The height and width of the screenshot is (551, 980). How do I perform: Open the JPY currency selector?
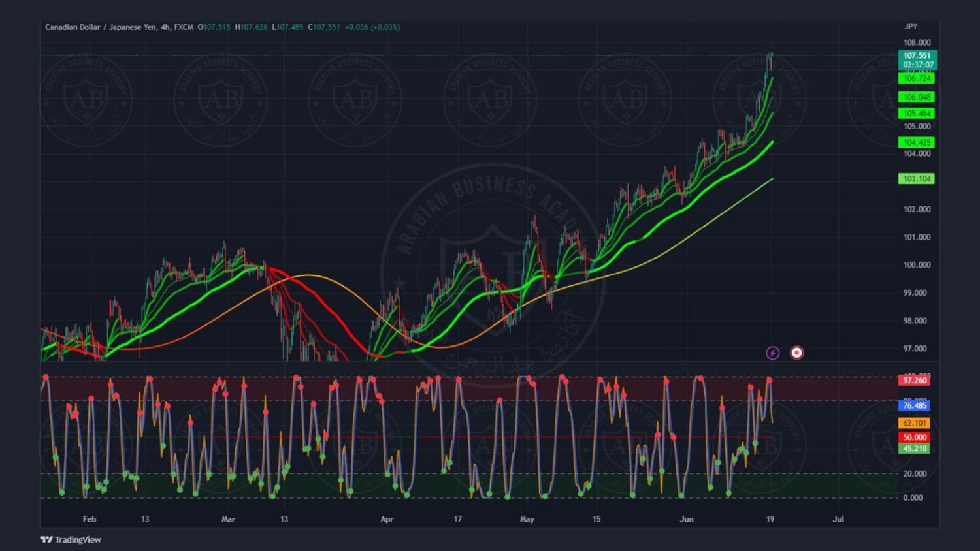click(x=911, y=27)
